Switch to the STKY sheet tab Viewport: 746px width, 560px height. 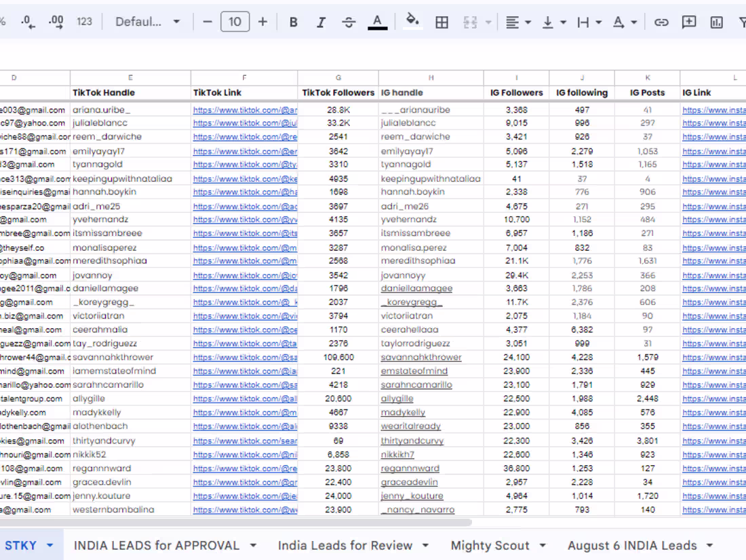pyautogui.click(x=20, y=545)
